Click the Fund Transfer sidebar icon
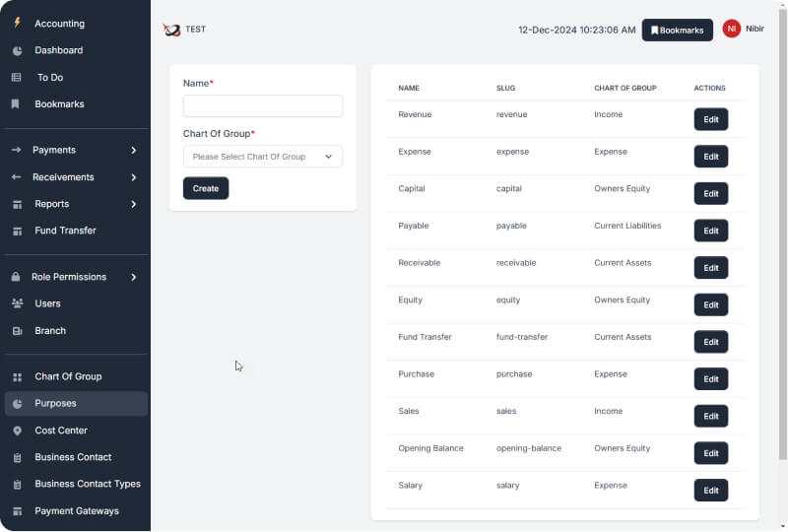This screenshot has height=532, width=788. tap(17, 231)
